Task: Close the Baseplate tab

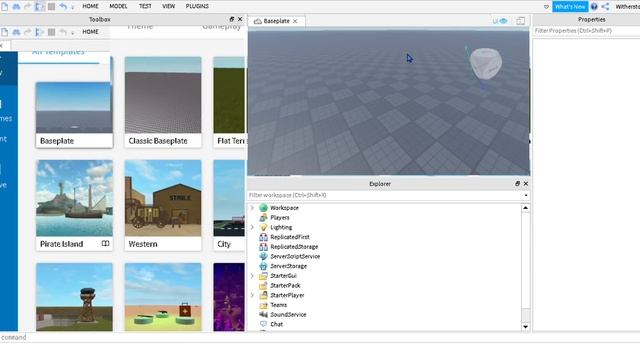Action: (x=295, y=21)
